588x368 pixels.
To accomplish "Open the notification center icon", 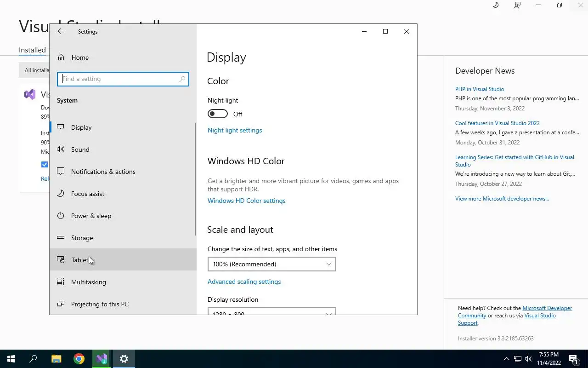I will (x=573, y=359).
